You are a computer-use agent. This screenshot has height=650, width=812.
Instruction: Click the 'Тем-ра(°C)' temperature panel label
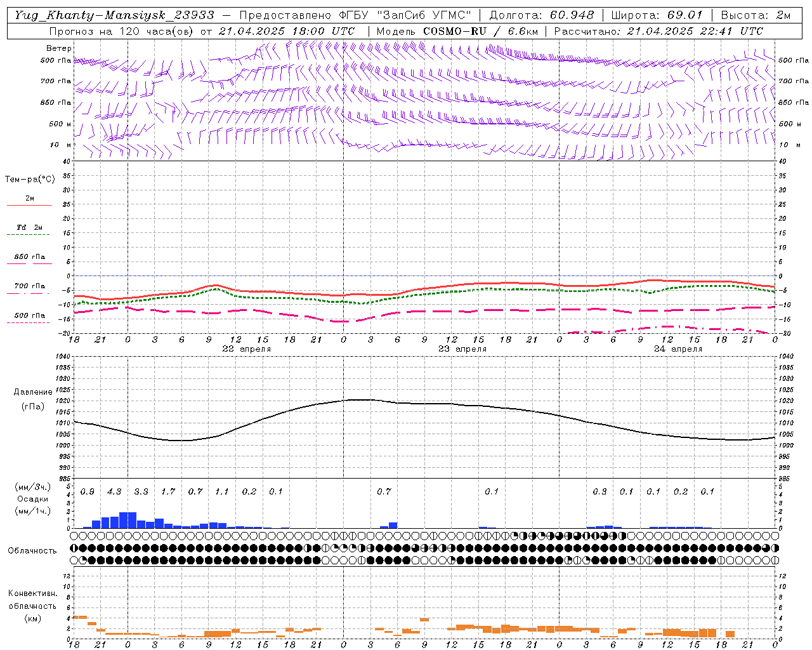[x=30, y=180]
